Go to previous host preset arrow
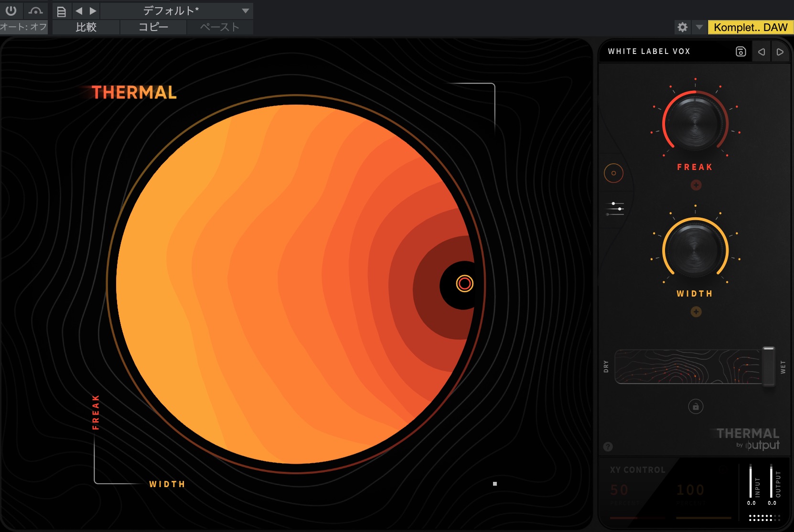The width and height of the screenshot is (794, 532). (79, 11)
